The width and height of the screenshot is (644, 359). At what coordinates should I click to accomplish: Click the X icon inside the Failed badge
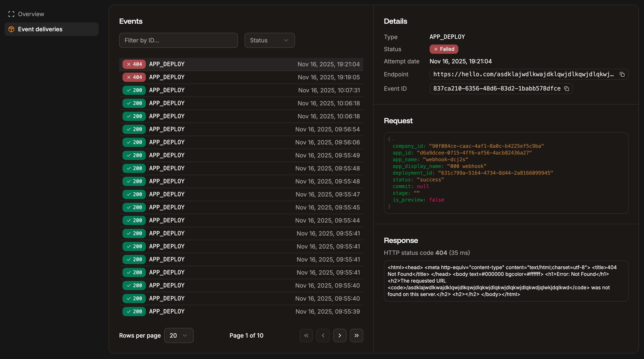[x=435, y=49]
